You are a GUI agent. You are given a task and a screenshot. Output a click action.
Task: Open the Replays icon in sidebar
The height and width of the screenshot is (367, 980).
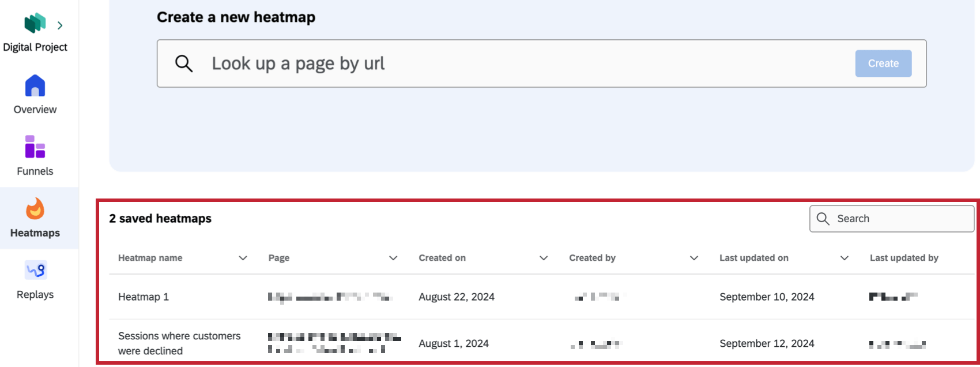35,270
